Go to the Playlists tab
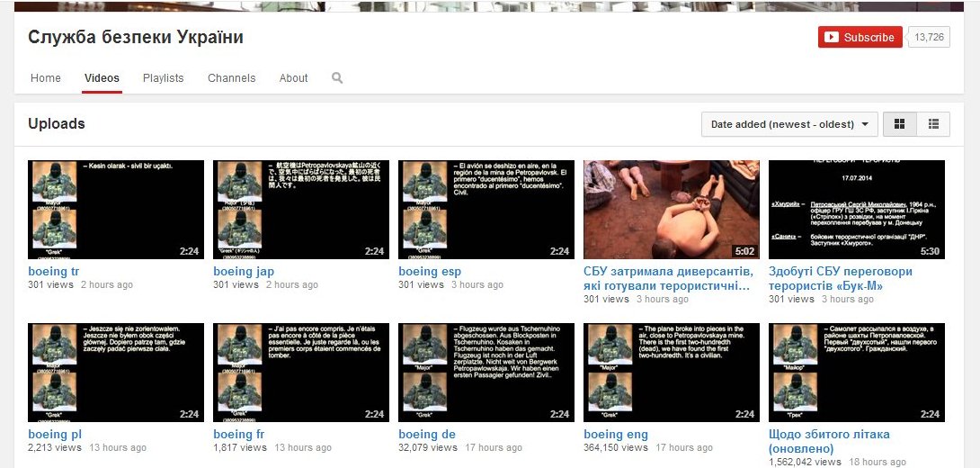Image resolution: width=980 pixels, height=468 pixels. coord(163,78)
